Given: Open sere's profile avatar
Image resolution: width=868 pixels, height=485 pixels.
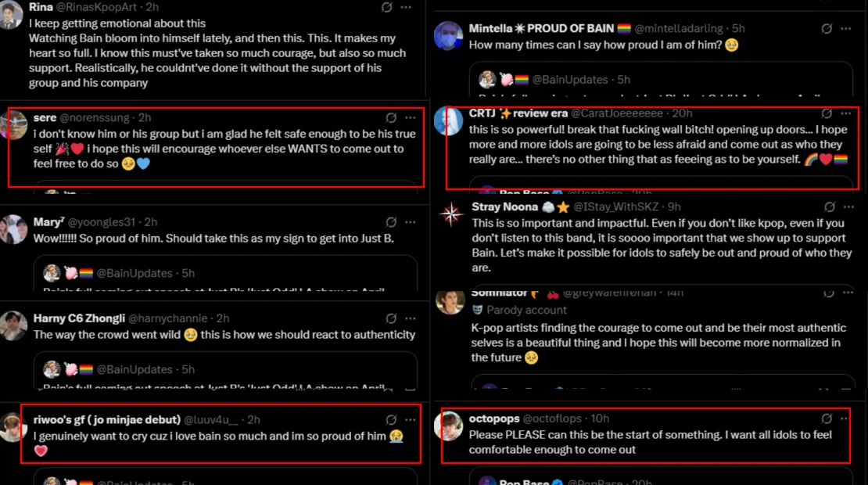Looking at the screenshot, I should click(14, 124).
